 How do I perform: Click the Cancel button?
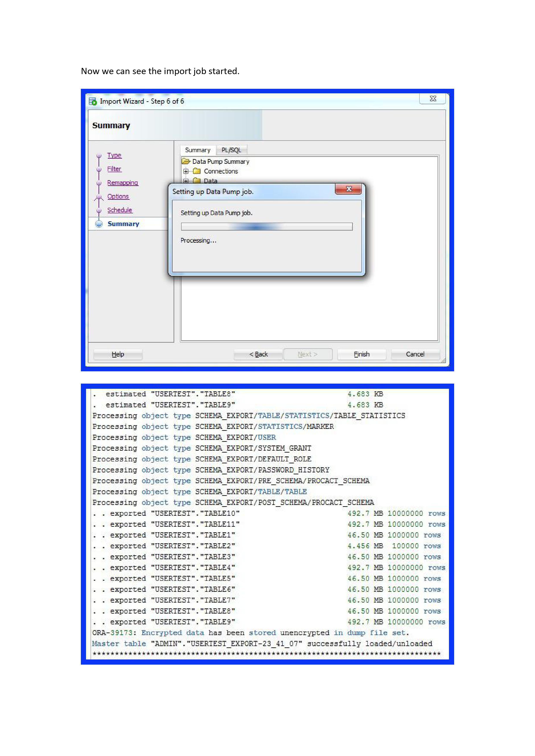415,354
